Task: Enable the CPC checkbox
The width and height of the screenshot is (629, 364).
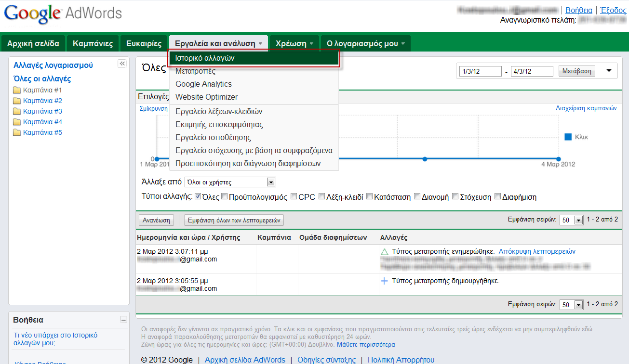Action: click(x=294, y=196)
